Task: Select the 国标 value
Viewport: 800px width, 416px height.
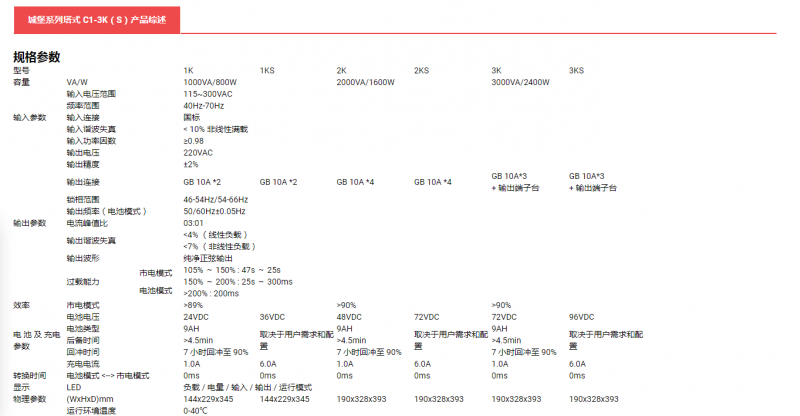Action: tap(192, 117)
